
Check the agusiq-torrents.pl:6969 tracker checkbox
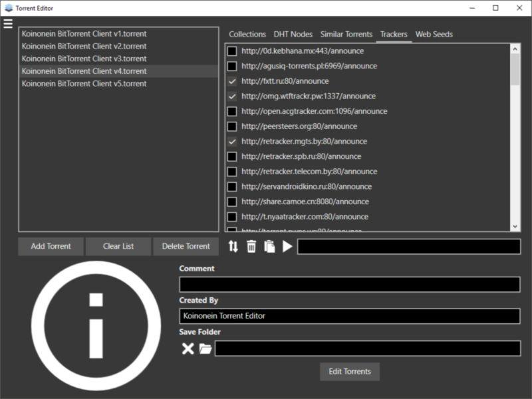[x=232, y=66]
